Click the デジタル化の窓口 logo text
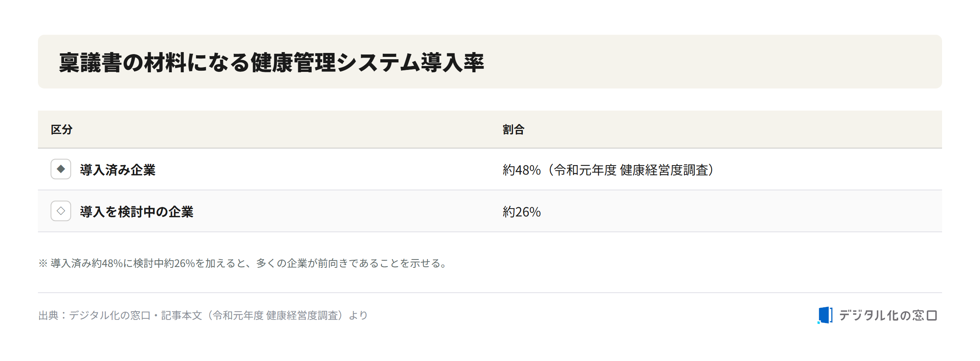The height and width of the screenshot is (361, 980). coord(888,315)
